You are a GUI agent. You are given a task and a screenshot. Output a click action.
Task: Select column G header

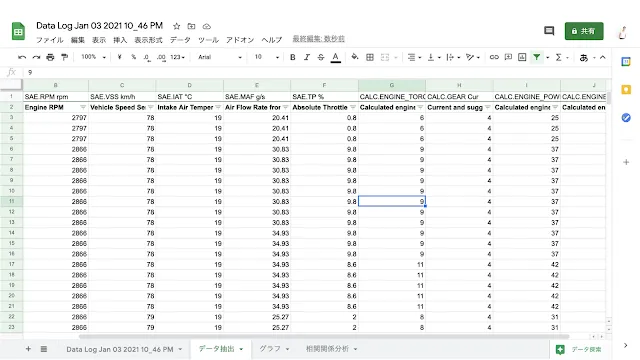pyautogui.click(x=392, y=85)
